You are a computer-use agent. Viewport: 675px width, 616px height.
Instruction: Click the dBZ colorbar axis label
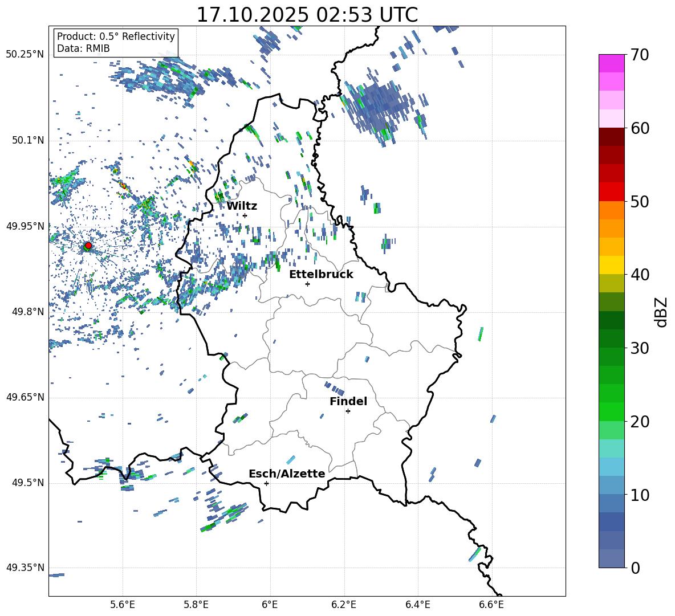coord(661,312)
